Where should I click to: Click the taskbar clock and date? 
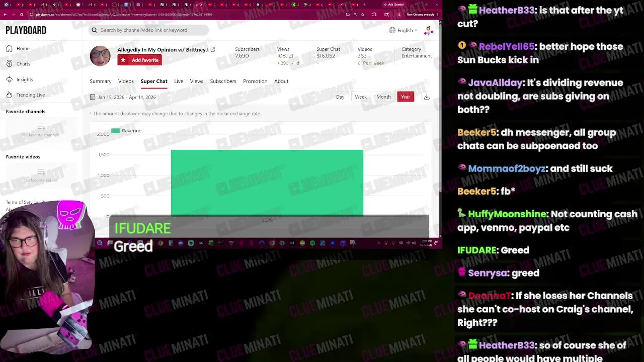pyautogui.click(x=426, y=243)
